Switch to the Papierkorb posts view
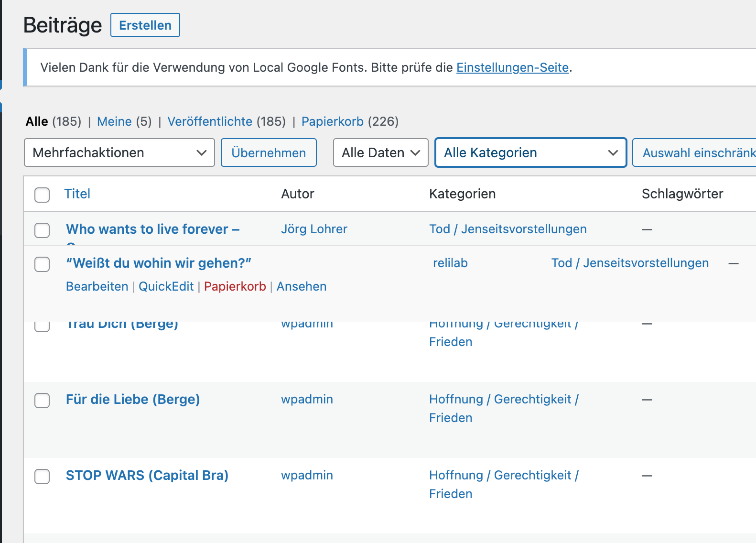Image resolution: width=756 pixels, height=543 pixels. pyautogui.click(x=332, y=121)
